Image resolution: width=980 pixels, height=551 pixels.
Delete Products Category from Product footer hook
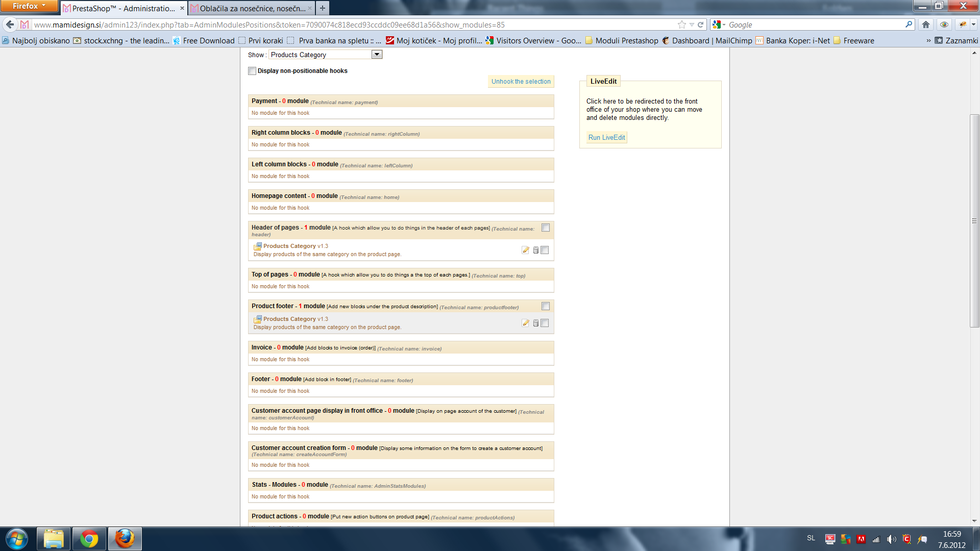[535, 323]
